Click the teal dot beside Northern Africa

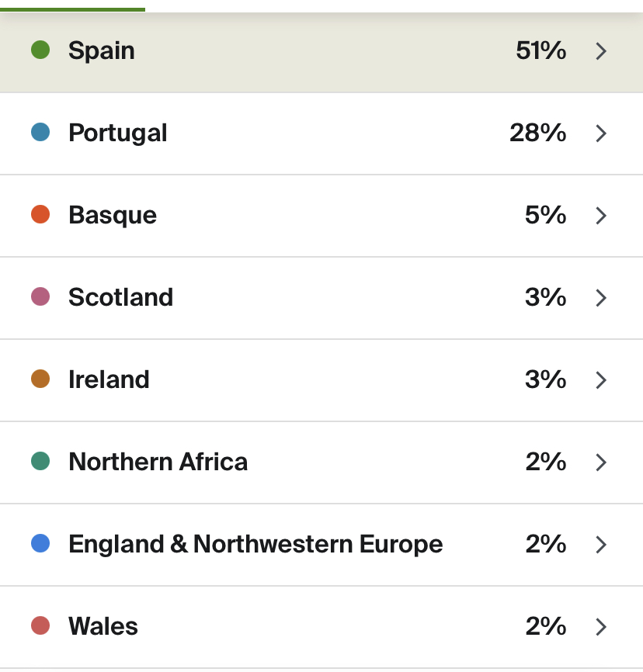pyautogui.click(x=40, y=462)
